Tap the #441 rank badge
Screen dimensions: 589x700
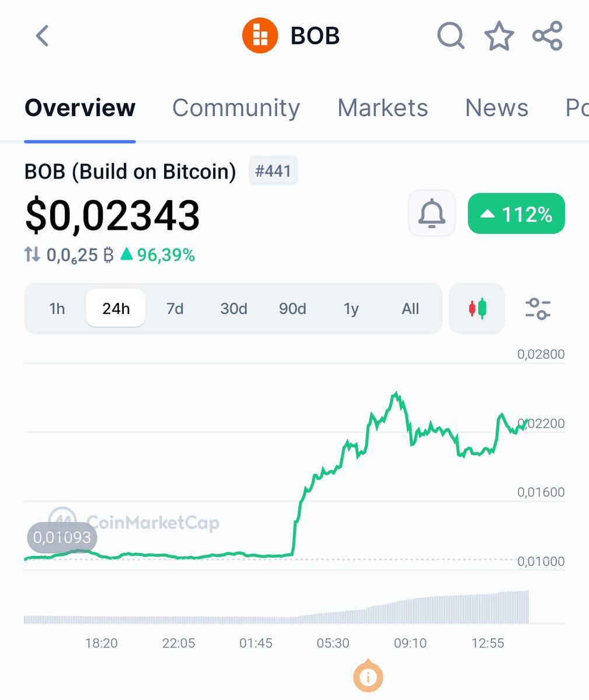(x=273, y=171)
